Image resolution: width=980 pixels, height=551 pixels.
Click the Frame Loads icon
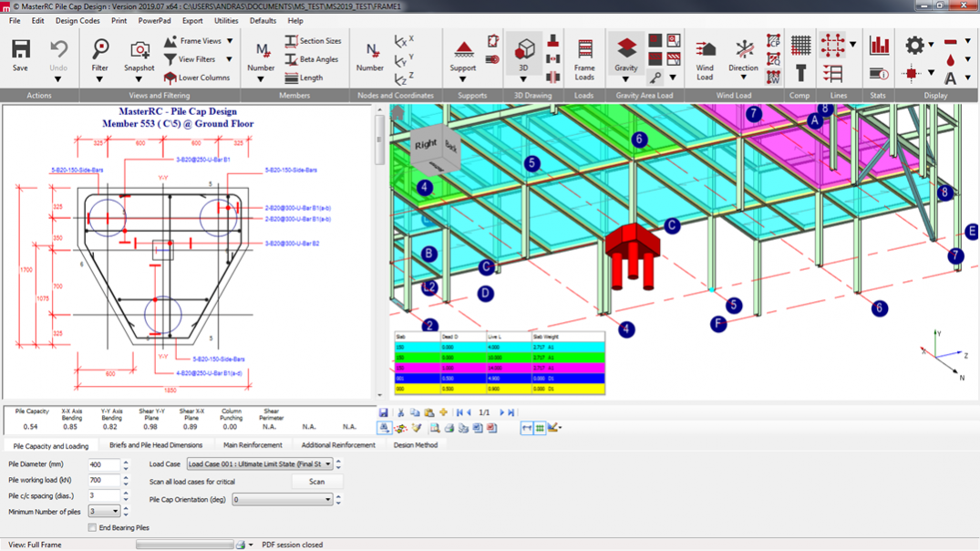point(585,48)
